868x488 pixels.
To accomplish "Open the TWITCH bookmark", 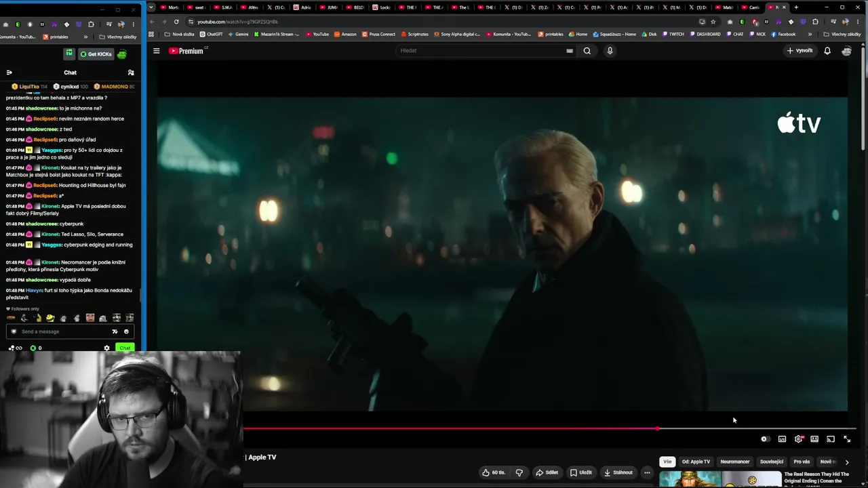I will point(673,34).
